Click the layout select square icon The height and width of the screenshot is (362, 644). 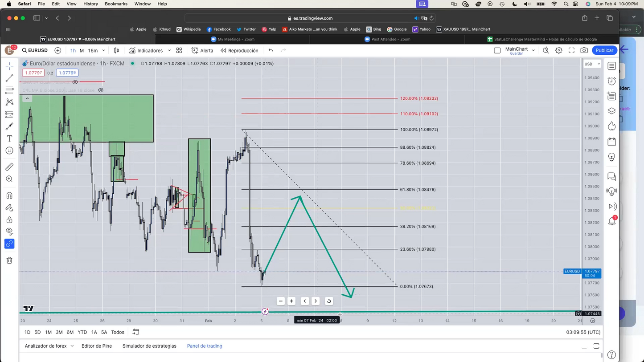(497, 50)
